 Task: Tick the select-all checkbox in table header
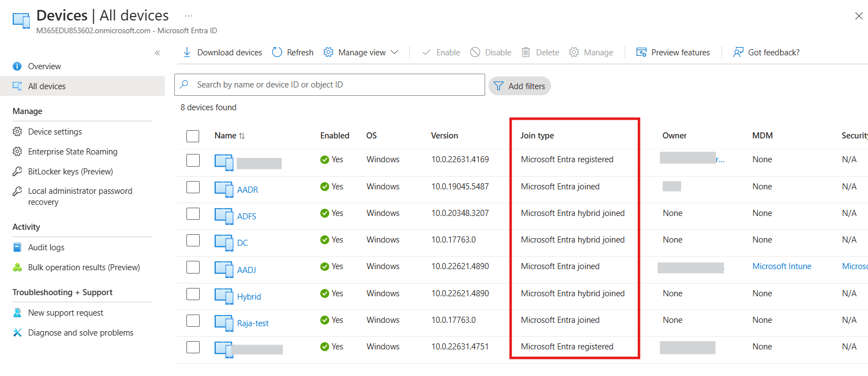[x=193, y=136]
